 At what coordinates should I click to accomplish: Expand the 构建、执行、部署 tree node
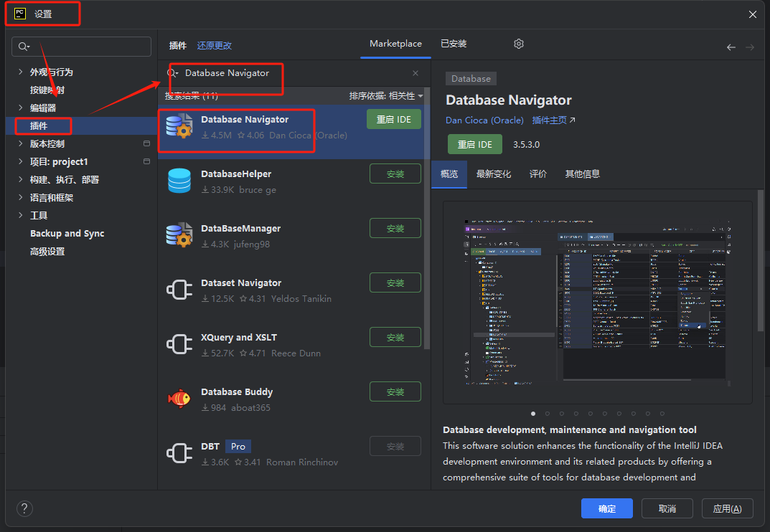point(20,179)
